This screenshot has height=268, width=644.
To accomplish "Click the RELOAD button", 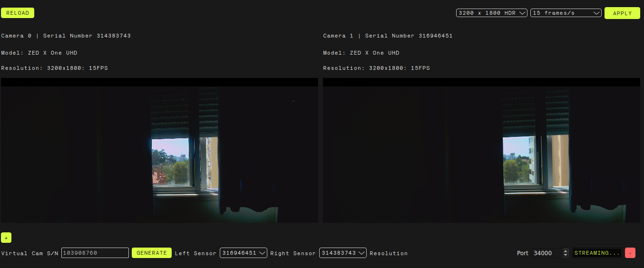I will [18, 13].
